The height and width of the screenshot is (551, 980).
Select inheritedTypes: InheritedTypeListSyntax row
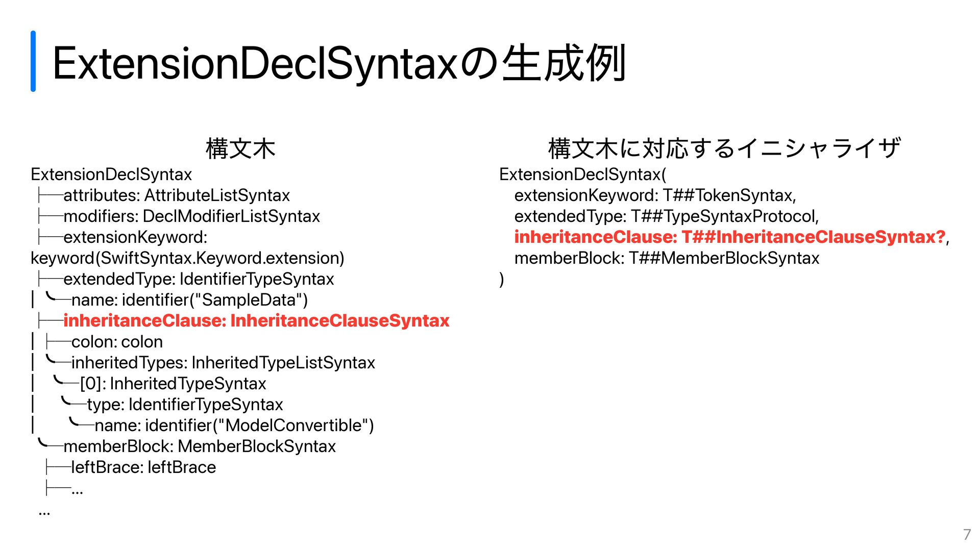pyautogui.click(x=223, y=363)
